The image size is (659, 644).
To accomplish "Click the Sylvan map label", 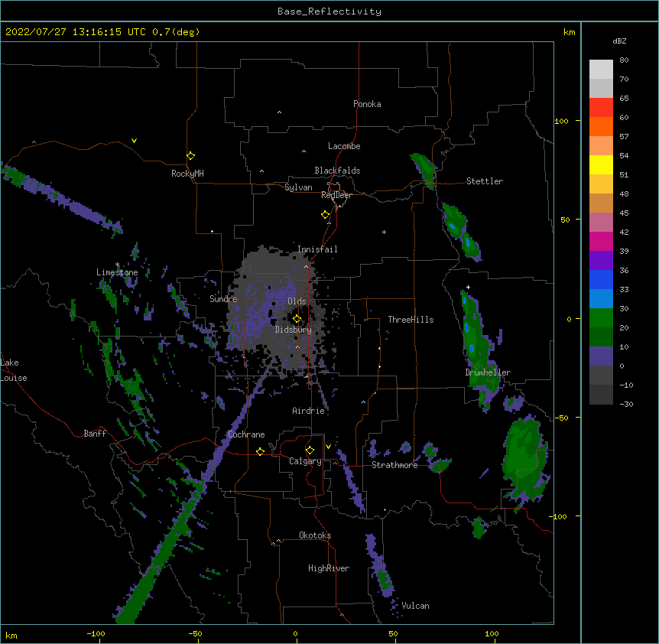I will [298, 187].
